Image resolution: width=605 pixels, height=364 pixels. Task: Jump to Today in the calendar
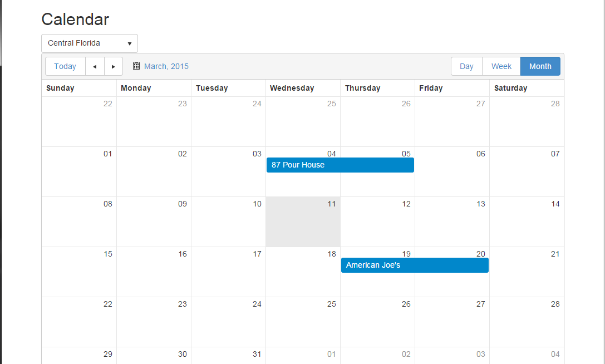click(65, 66)
